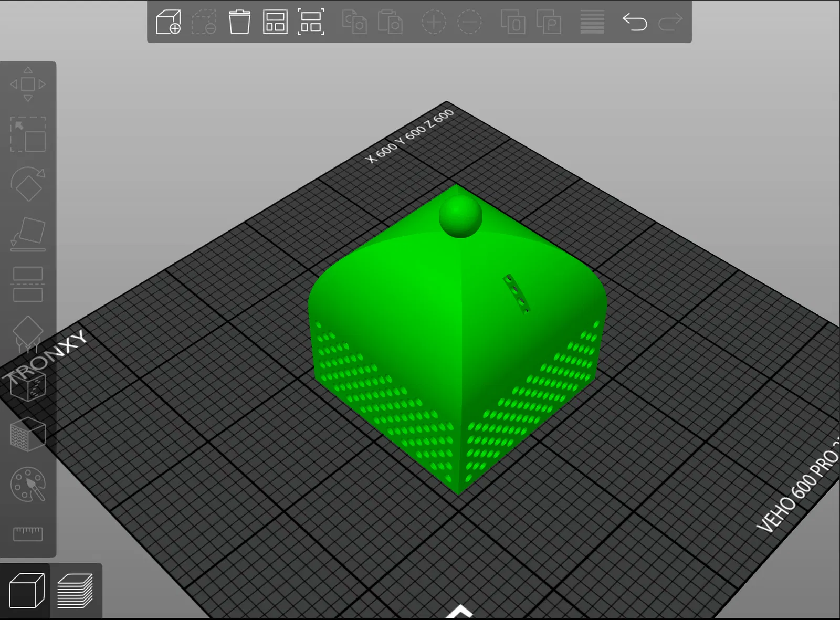Select all models with the bracketed layout icon
840x620 pixels.
pyautogui.click(x=311, y=22)
